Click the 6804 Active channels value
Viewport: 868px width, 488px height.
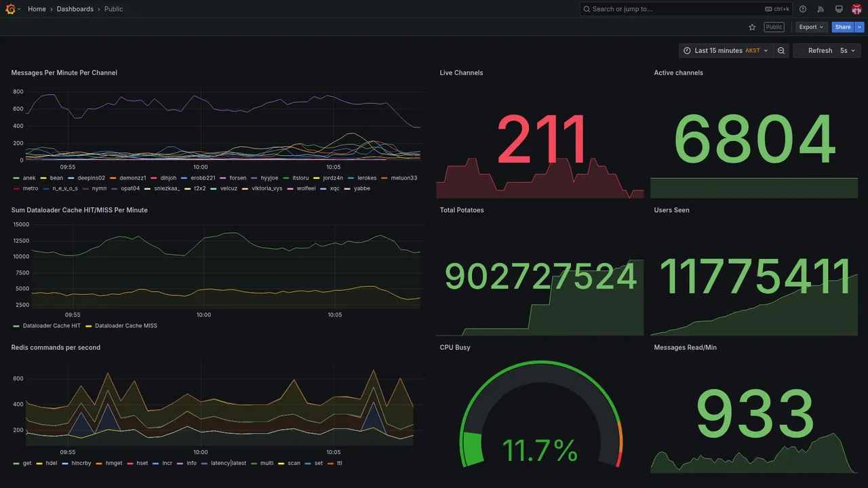pyautogui.click(x=755, y=140)
